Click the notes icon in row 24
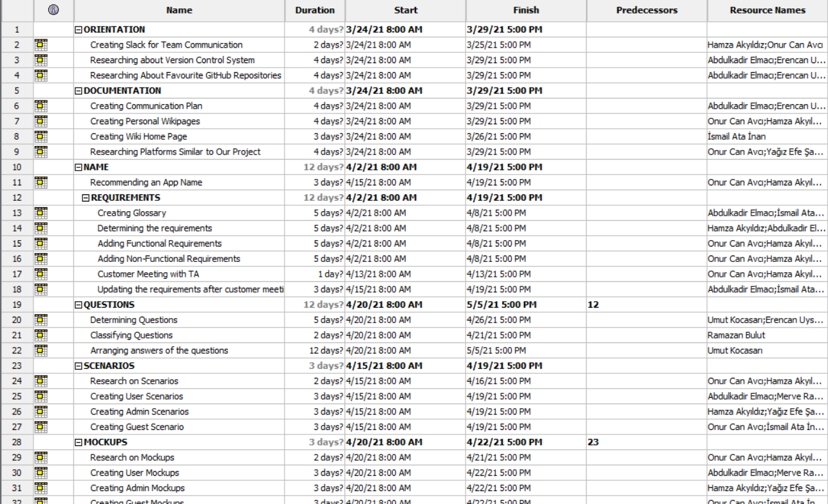Screen dimensions: 828x504 [41, 381]
